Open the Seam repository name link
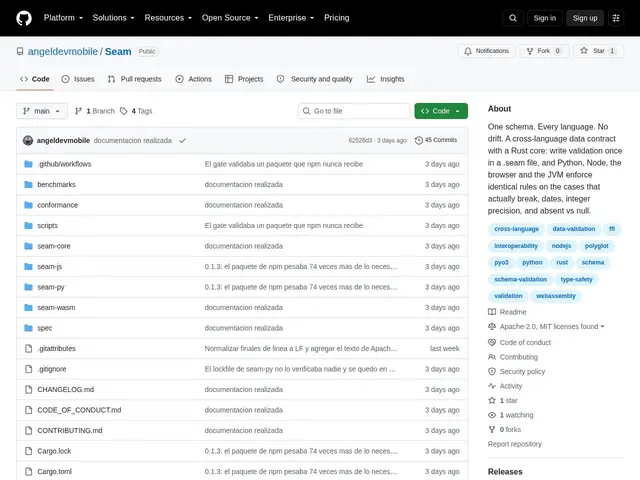The image size is (640, 480). (118, 51)
